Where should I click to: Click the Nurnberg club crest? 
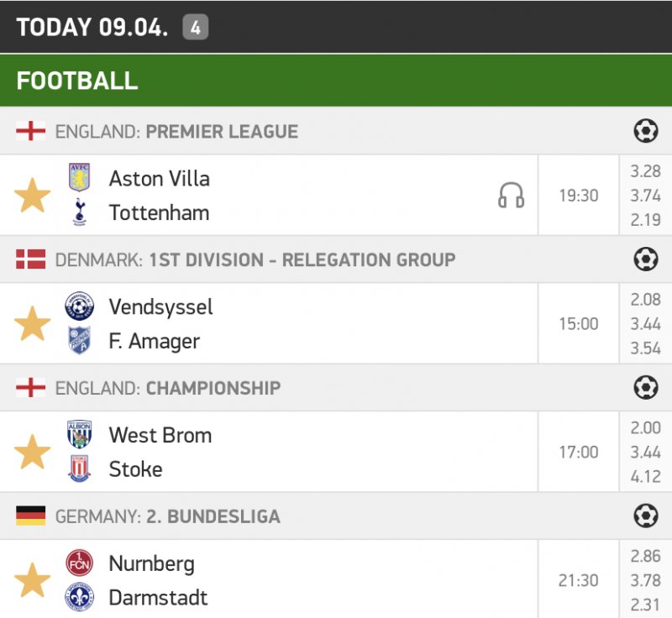(x=80, y=563)
